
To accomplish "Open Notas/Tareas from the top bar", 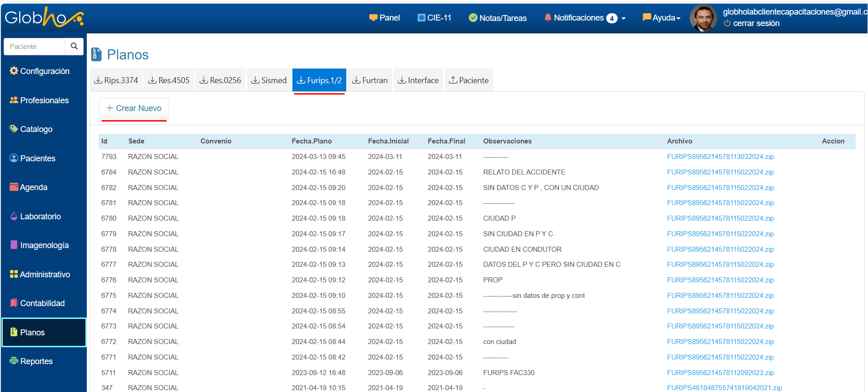I will pos(498,18).
